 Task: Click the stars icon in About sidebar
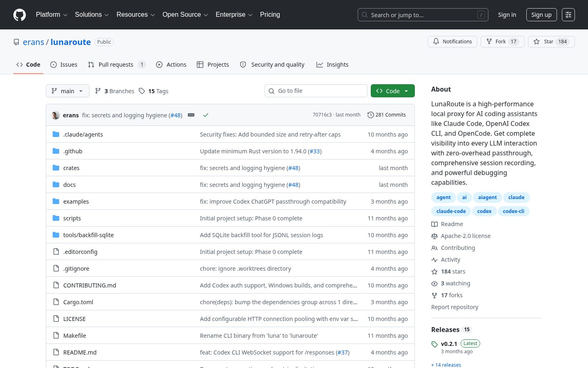point(434,272)
